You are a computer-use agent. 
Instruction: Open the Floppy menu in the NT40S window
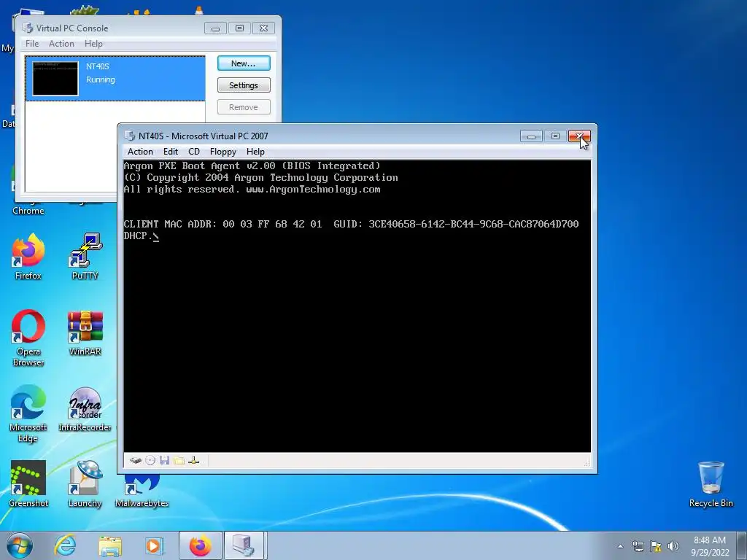[223, 152]
